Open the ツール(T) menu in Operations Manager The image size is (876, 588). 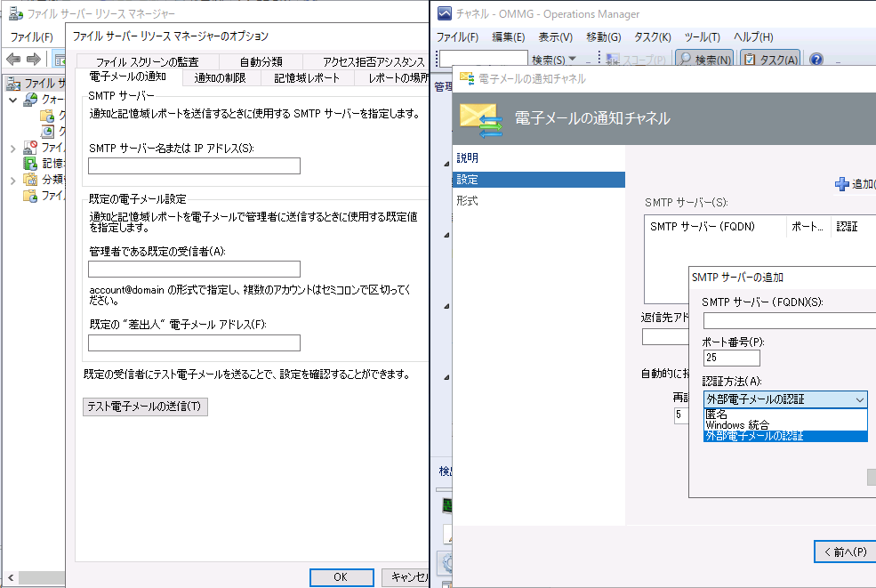(703, 36)
